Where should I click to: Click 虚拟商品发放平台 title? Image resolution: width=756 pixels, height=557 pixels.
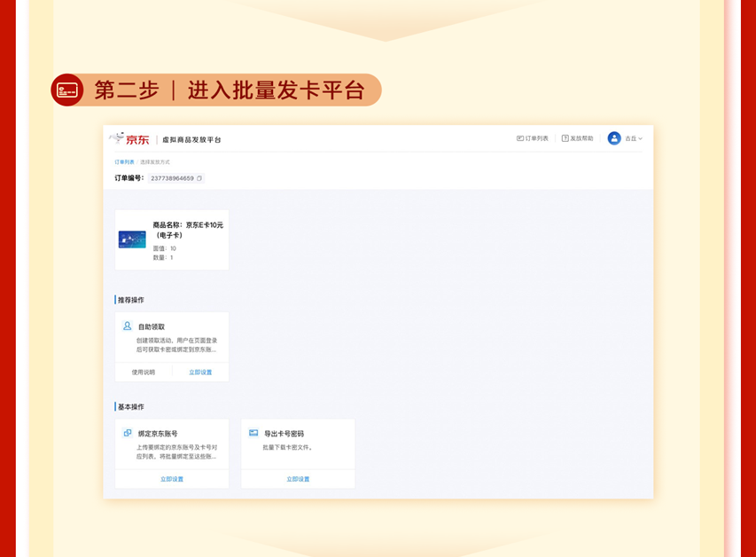coord(191,139)
